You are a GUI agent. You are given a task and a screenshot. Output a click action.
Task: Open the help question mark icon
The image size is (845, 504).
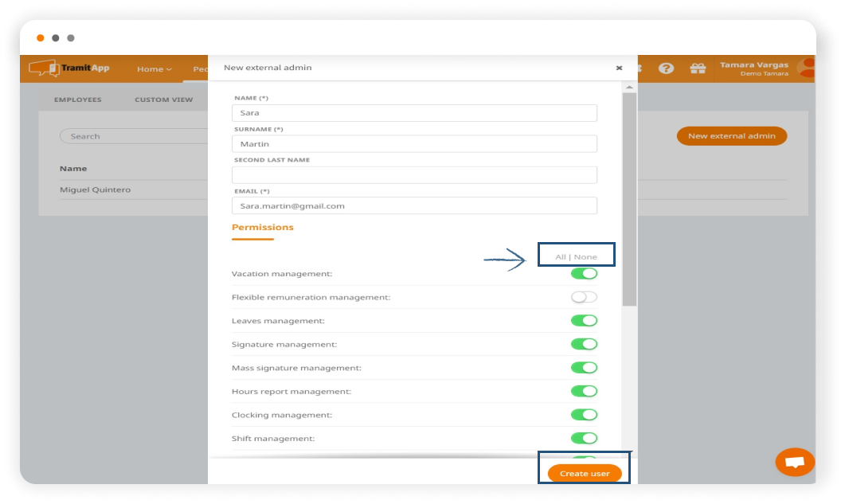coord(666,68)
